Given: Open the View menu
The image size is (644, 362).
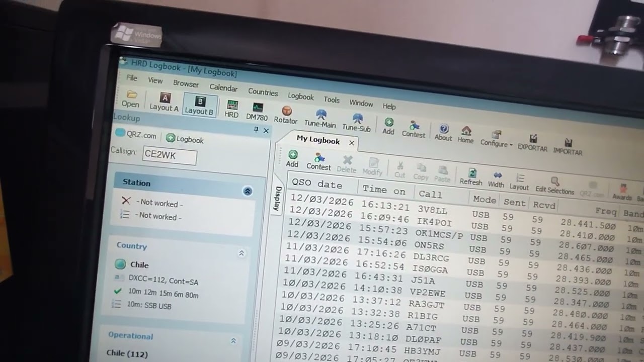Looking at the screenshot, I should coord(155,80).
